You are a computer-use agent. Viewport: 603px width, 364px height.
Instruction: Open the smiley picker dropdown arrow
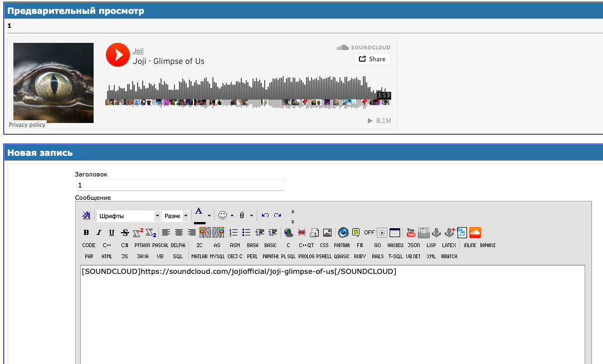(x=232, y=215)
